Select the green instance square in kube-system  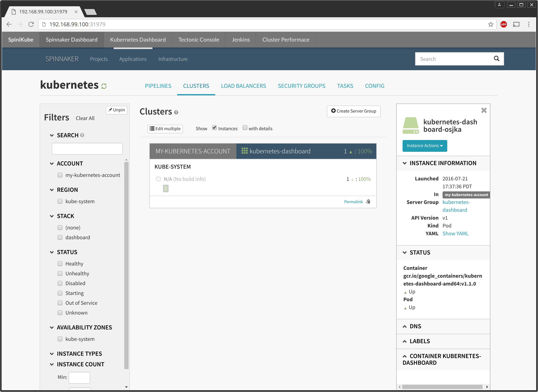click(166, 188)
